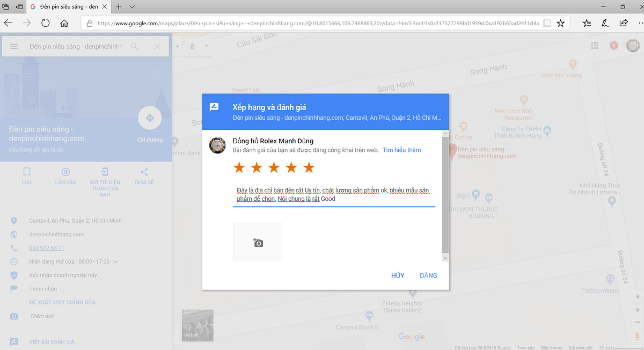
Task: Select the Đèn pin siêu sáng browser tab
Action: [x=68, y=7]
